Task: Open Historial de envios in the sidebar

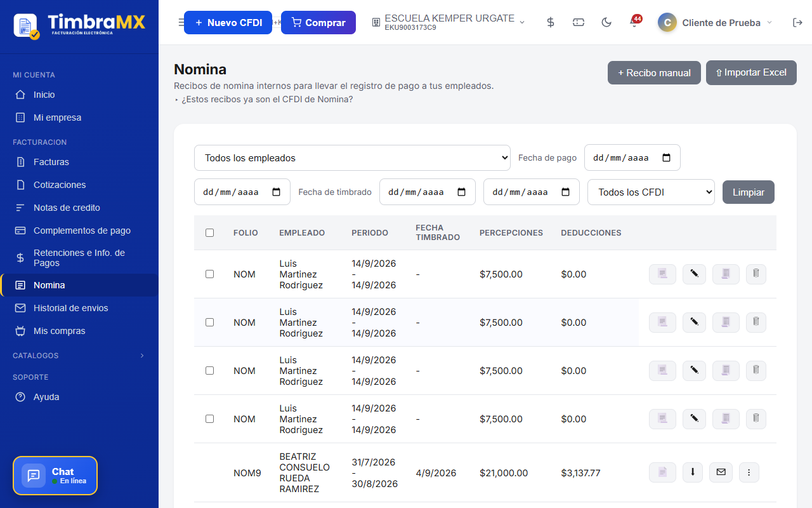Action: pyautogui.click(x=79, y=308)
